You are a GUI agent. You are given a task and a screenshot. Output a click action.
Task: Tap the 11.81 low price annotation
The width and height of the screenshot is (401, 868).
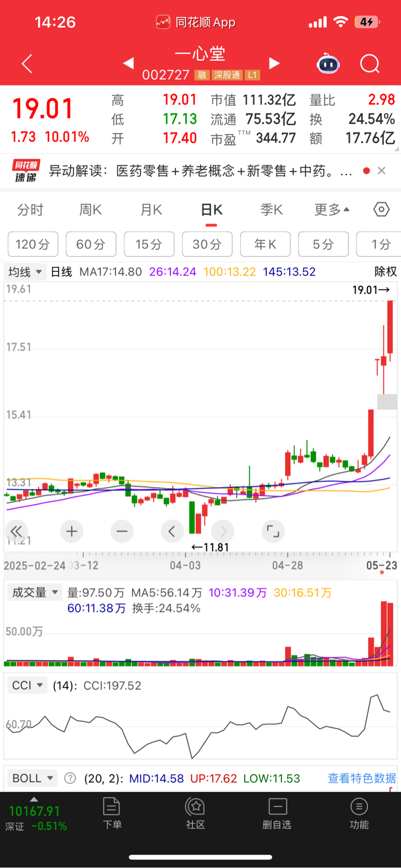click(210, 547)
